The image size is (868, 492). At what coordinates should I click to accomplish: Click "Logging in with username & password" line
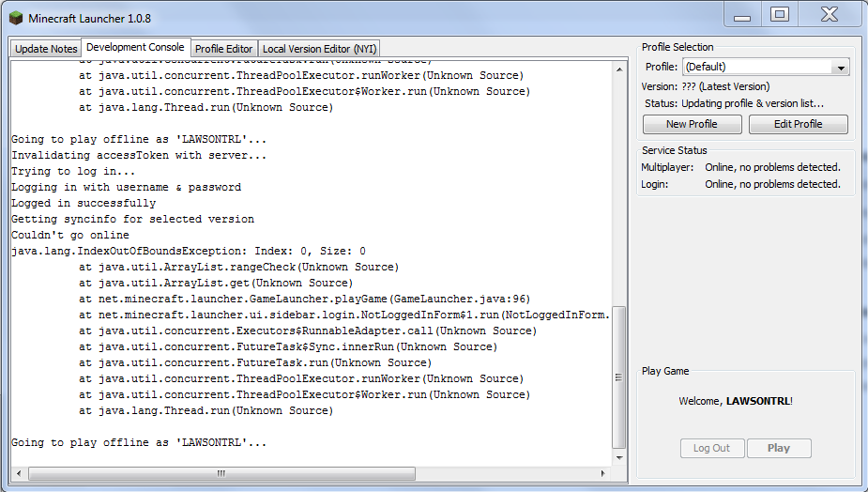(127, 187)
